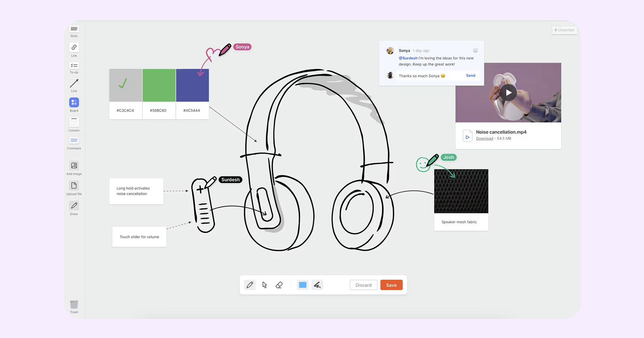Pick the Column tool
This screenshot has height=338, width=644.
74,122
